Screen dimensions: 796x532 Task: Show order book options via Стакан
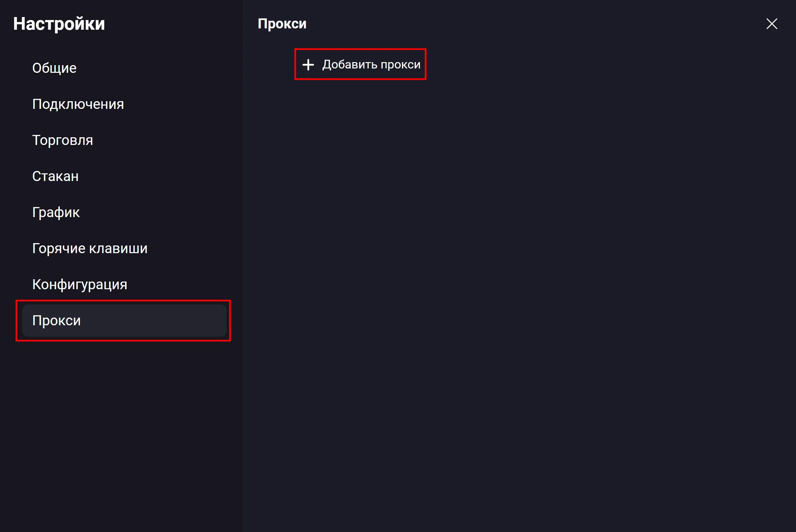pyautogui.click(x=55, y=176)
